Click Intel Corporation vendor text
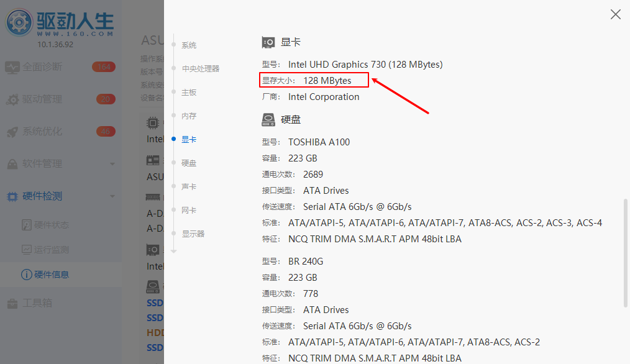Image resolution: width=630 pixels, height=364 pixels. click(x=324, y=97)
